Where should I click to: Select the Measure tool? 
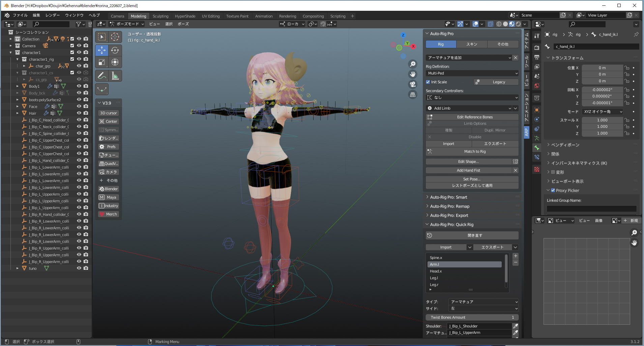tap(115, 76)
